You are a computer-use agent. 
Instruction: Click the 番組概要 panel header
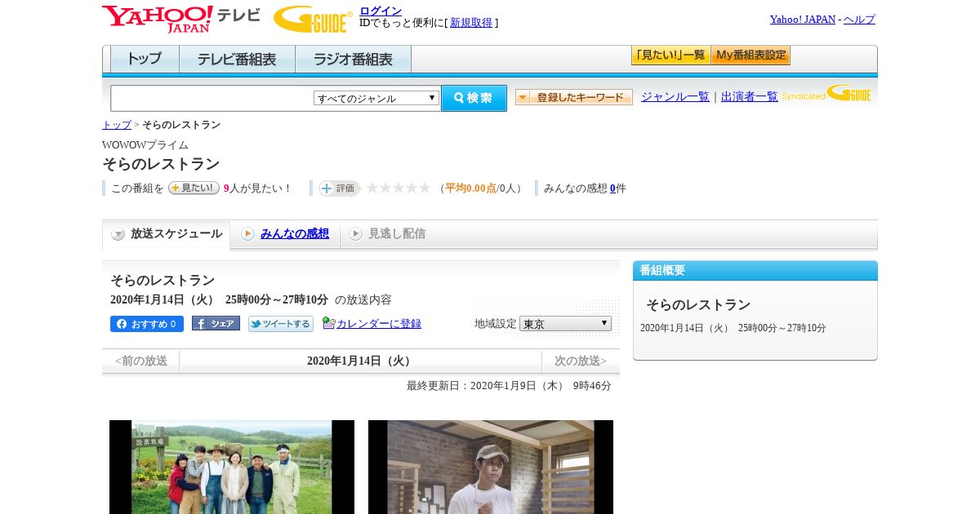[755, 271]
